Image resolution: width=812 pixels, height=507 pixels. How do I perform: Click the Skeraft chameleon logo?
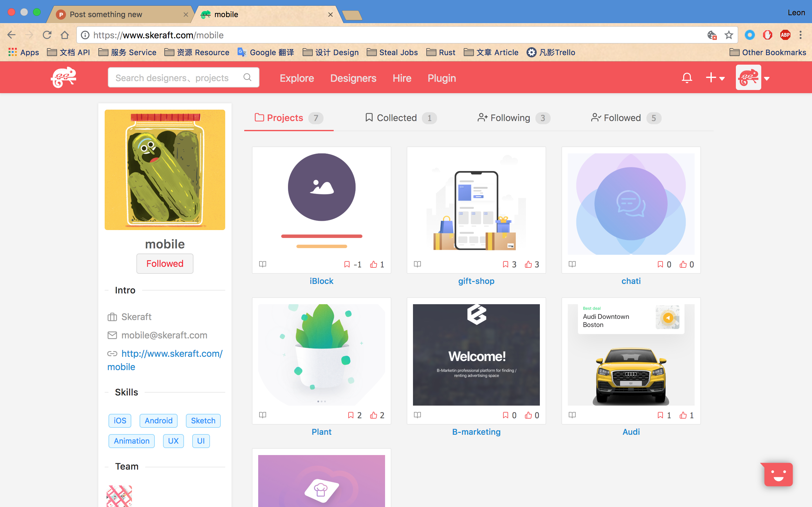63,77
